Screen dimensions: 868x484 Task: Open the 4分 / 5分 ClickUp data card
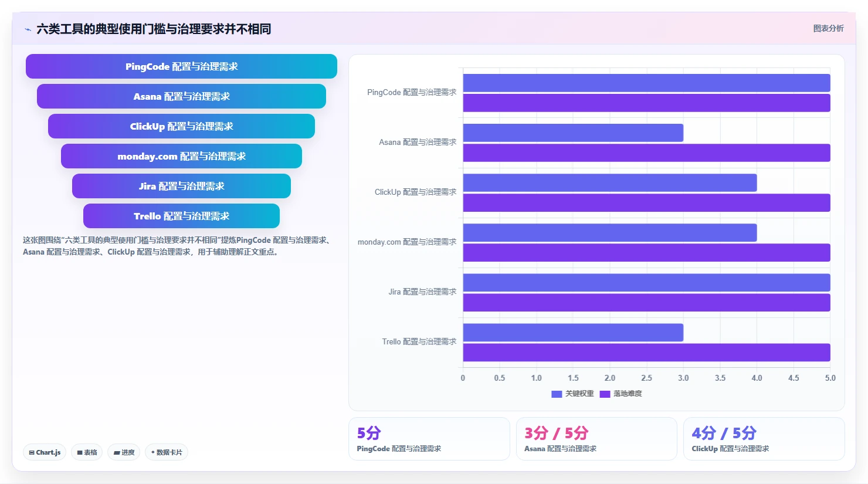(x=764, y=439)
